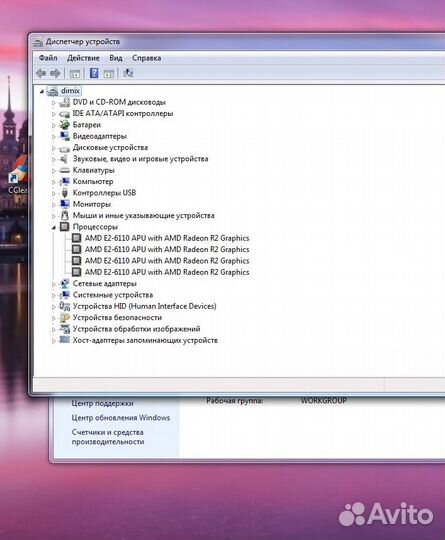Click the WORKGROUP value in System window
Screen dimensions: 445x540
pyautogui.click(x=324, y=401)
